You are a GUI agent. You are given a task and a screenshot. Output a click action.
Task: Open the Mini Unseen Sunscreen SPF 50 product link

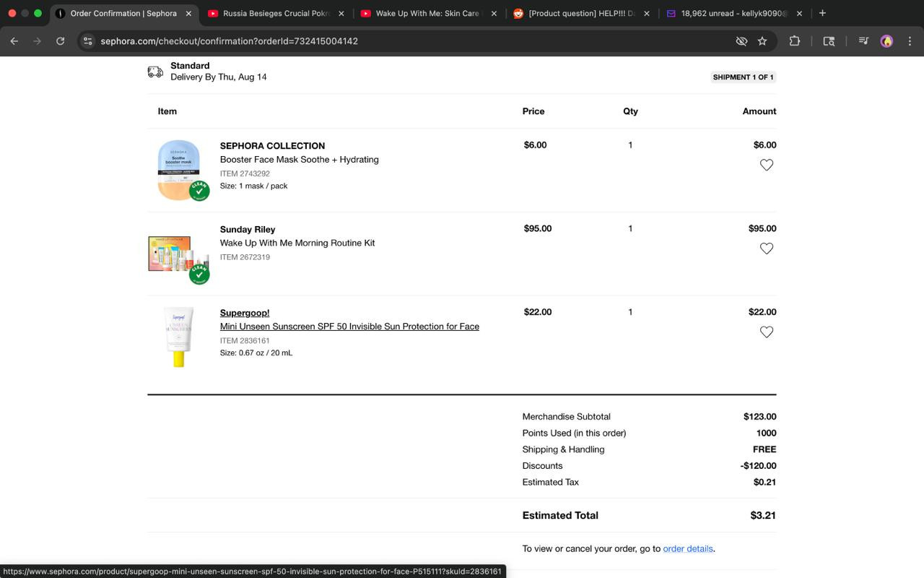pos(349,327)
